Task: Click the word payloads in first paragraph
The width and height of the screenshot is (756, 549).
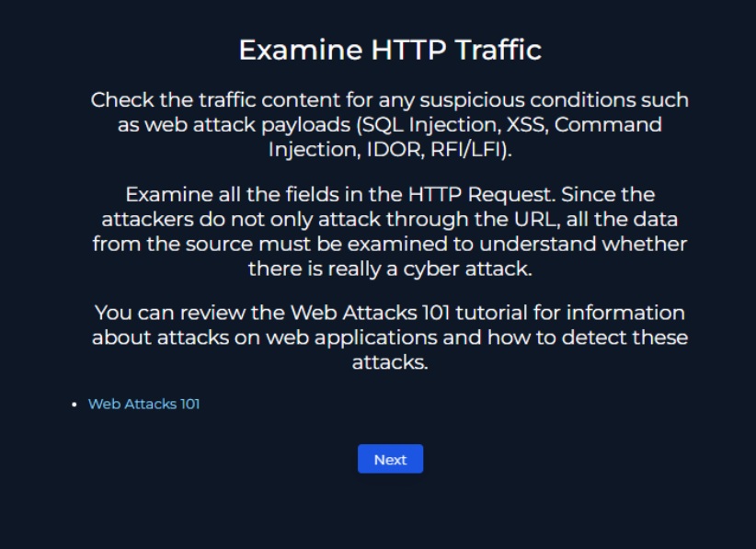Action: [x=305, y=125]
